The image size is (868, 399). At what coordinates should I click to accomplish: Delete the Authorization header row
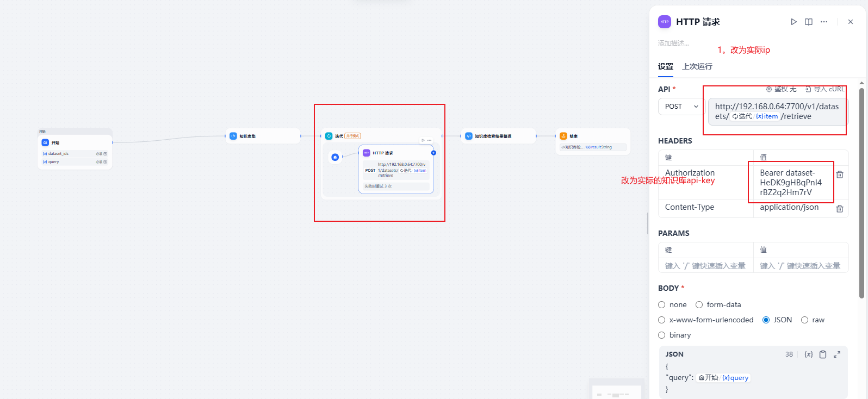(x=840, y=174)
